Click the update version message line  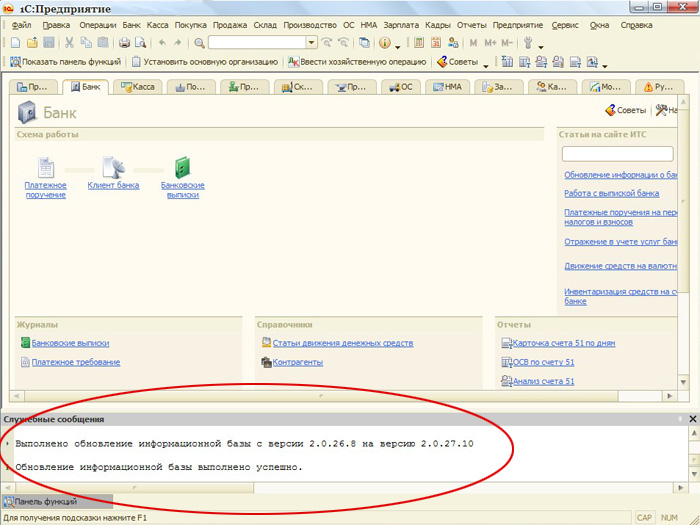(244, 444)
